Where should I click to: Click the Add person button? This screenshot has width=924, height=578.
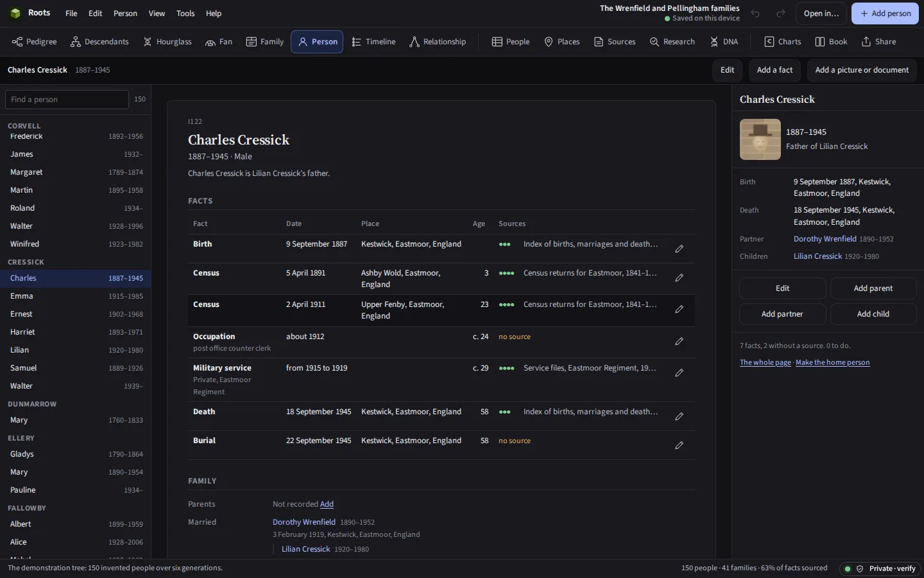click(885, 13)
